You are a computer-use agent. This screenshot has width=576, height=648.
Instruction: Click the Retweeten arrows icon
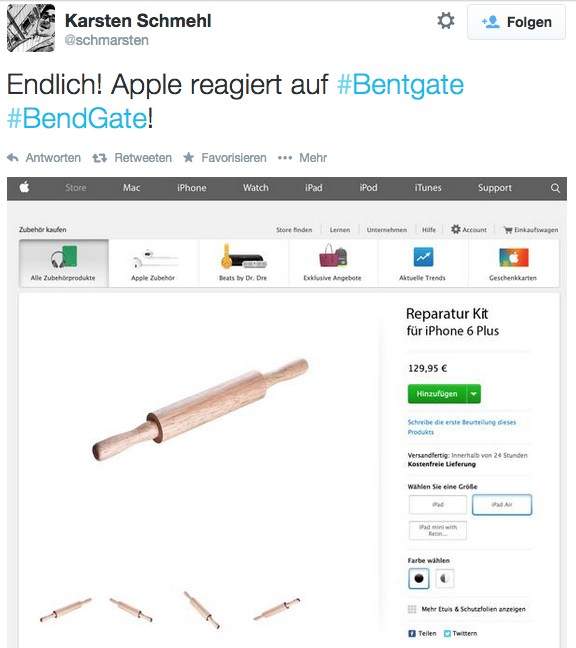pyautogui.click(x=100, y=158)
